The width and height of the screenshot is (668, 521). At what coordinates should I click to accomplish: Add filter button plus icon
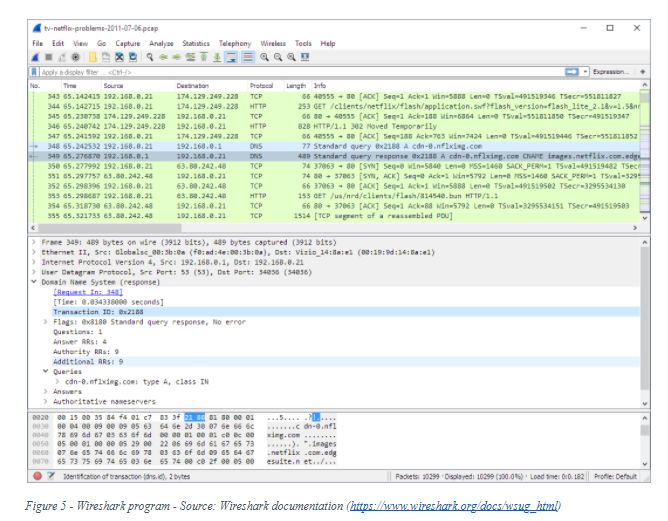click(x=642, y=72)
